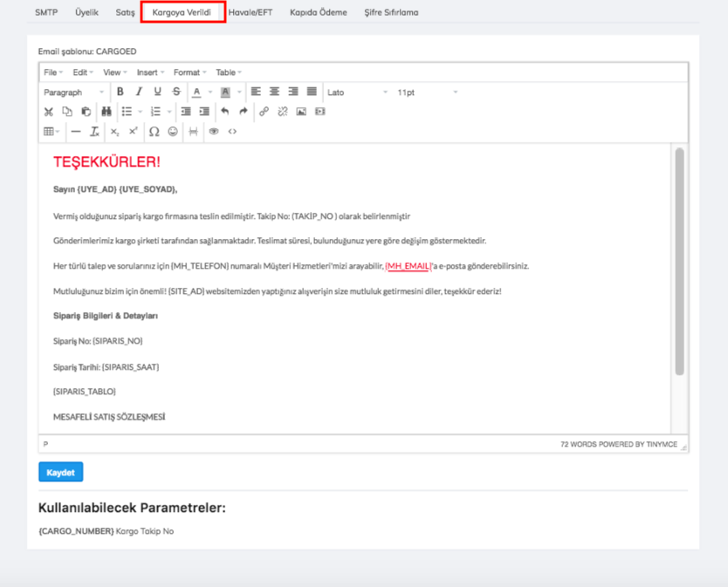Screen dimensions: 728x587
Task: Click the editor's vertical scrollbar
Action: point(679,262)
